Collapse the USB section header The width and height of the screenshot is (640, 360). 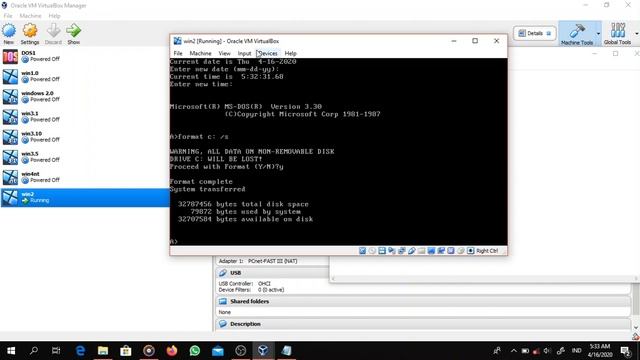pyautogui.click(x=271, y=273)
